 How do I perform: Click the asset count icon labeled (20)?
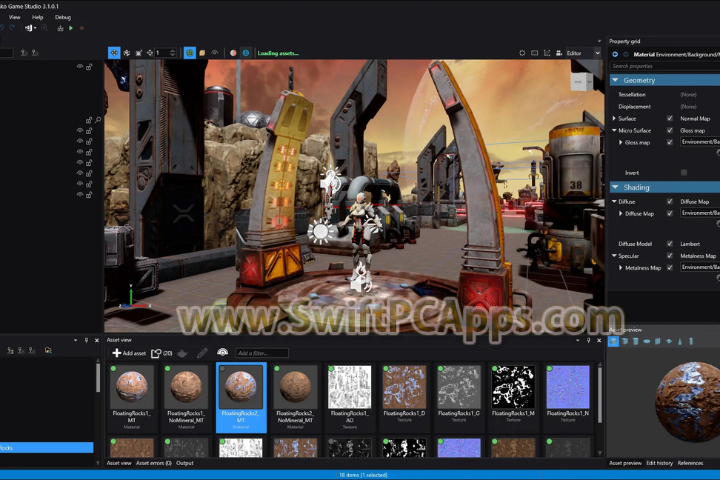point(162,353)
